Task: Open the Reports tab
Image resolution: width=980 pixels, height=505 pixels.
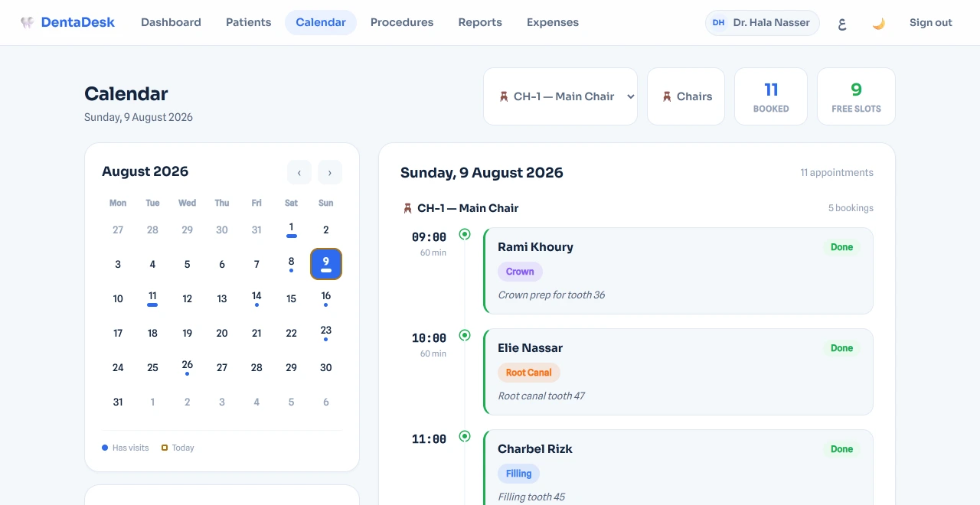Action: click(x=480, y=22)
